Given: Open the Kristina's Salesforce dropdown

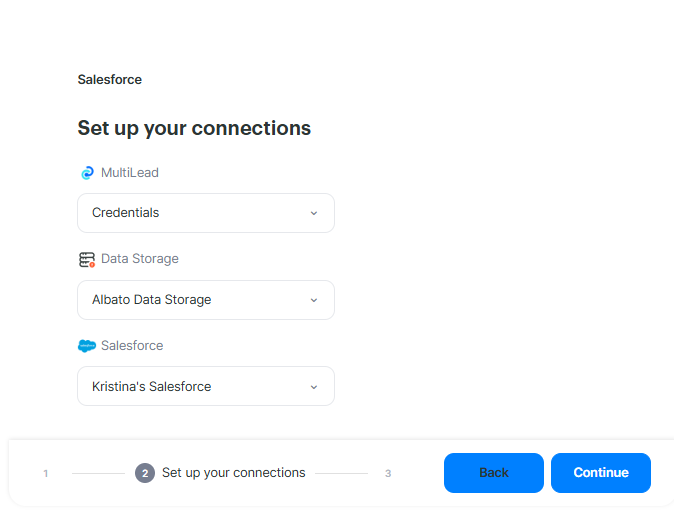Looking at the screenshot, I should (205, 387).
